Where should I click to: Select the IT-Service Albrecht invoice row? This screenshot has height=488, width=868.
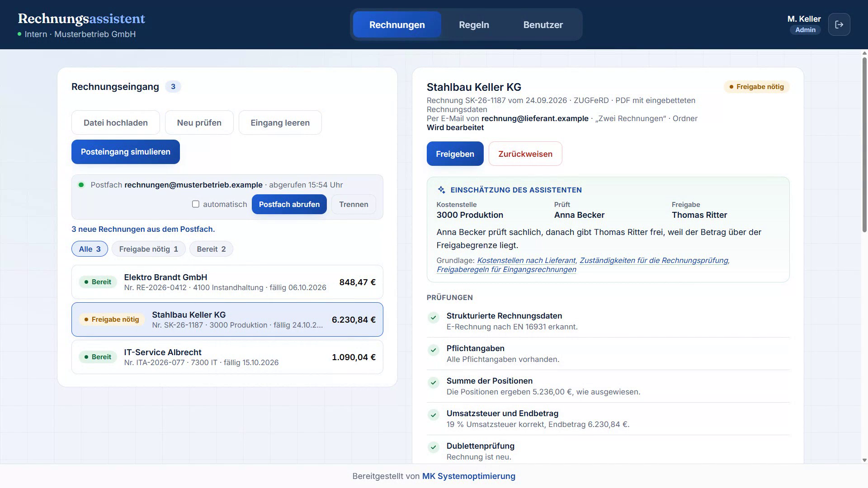pyautogui.click(x=227, y=357)
